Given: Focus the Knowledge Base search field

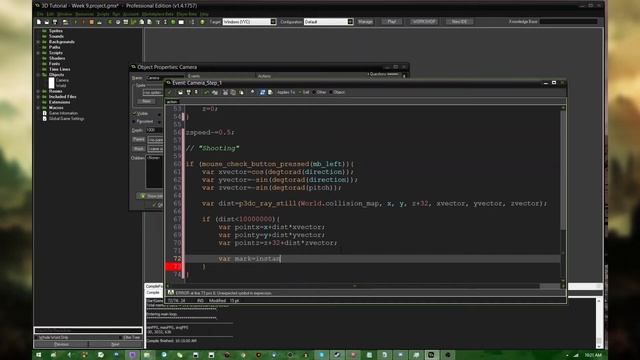Looking at the screenshot, I should point(569,22).
